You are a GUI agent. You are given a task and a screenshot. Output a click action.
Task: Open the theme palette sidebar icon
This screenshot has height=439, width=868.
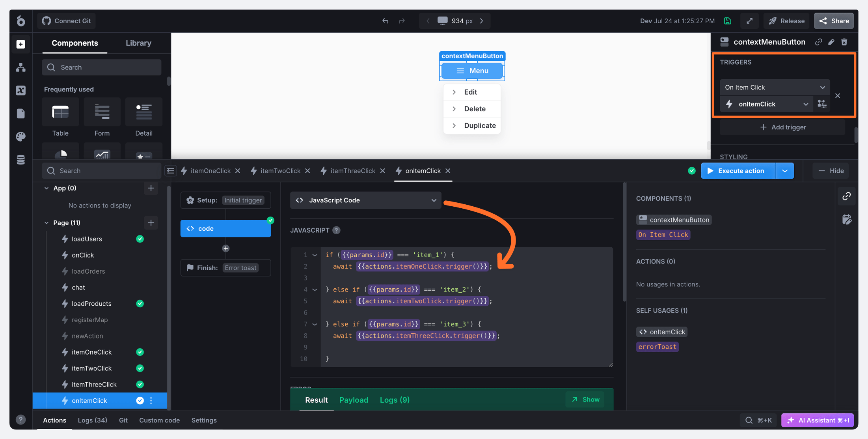coord(20,136)
